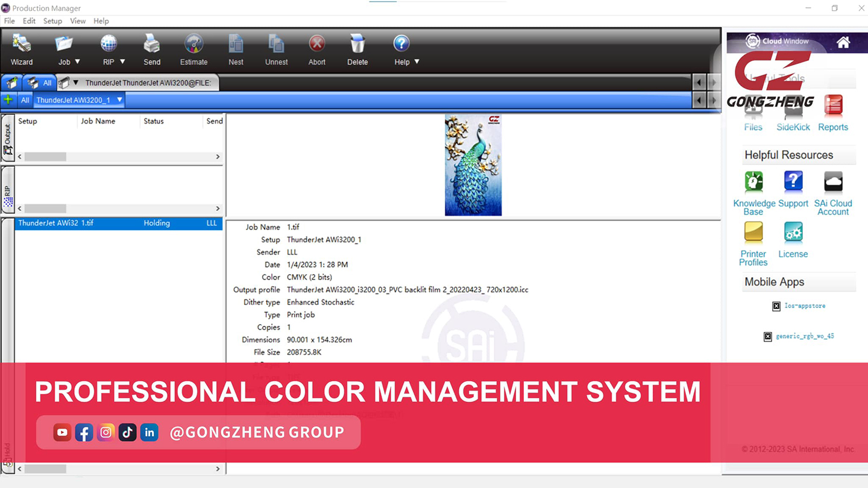
Task: Click the 208755.8K file size value
Action: coord(304,352)
